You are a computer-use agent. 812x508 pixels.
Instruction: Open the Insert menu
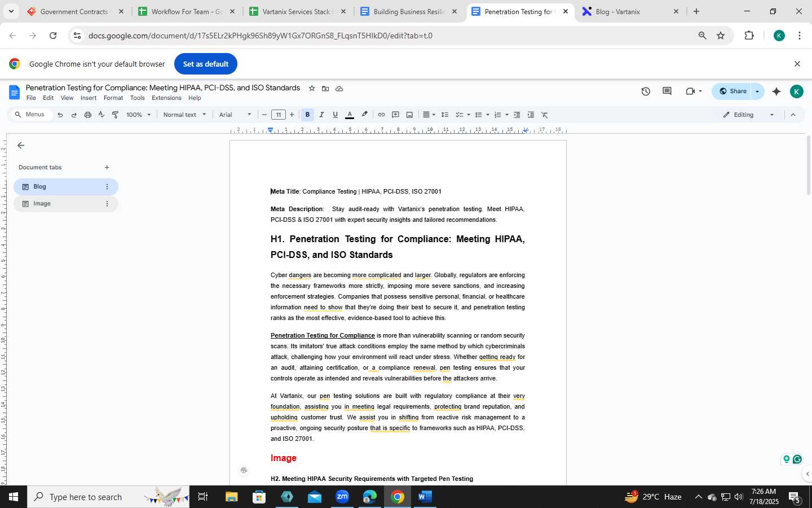pos(89,98)
